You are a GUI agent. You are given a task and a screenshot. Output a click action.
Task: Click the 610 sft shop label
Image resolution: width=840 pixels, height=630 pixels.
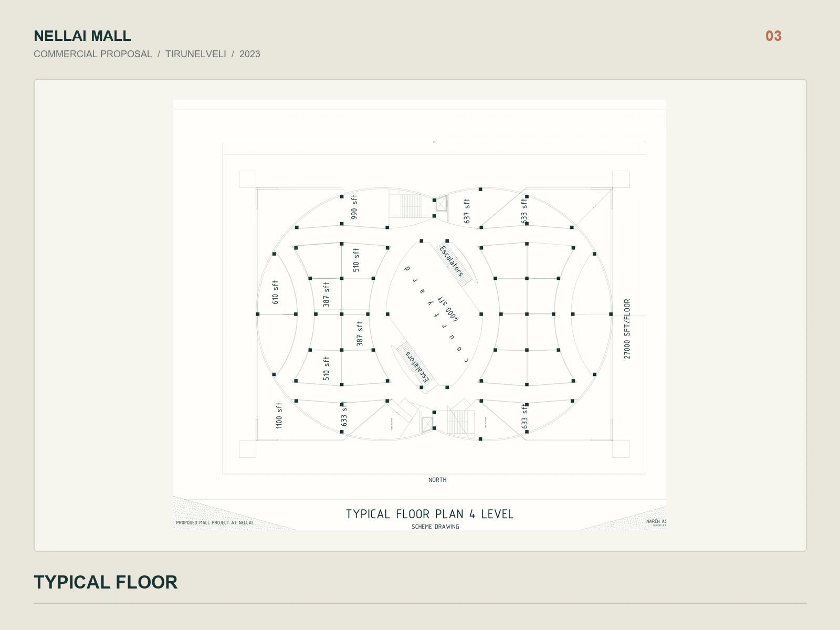[x=275, y=292]
